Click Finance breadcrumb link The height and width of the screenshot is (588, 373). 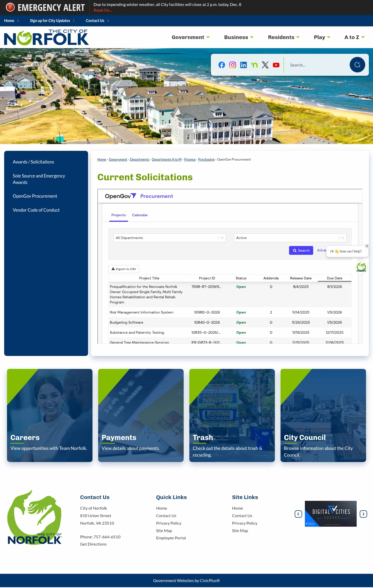190,159
